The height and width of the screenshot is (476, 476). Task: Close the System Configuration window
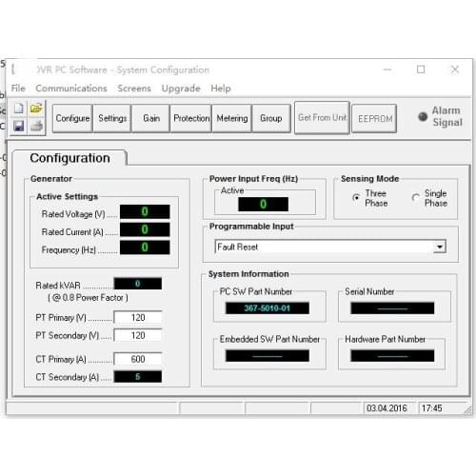[x=455, y=69]
